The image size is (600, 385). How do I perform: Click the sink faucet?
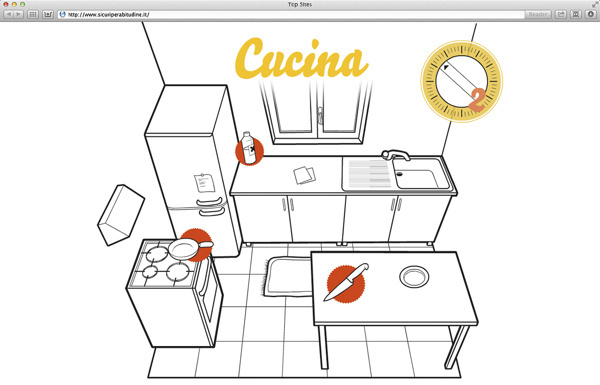(395, 155)
